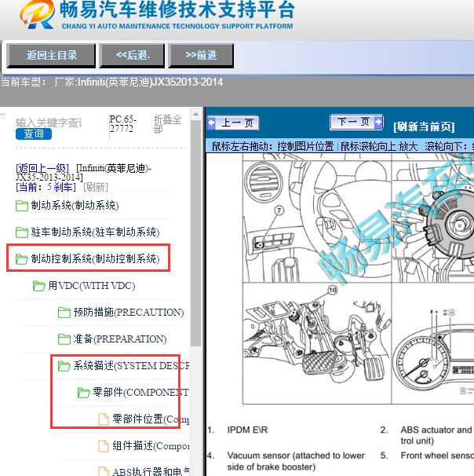Click the 制动控制系统 open folder icon

click(21, 259)
